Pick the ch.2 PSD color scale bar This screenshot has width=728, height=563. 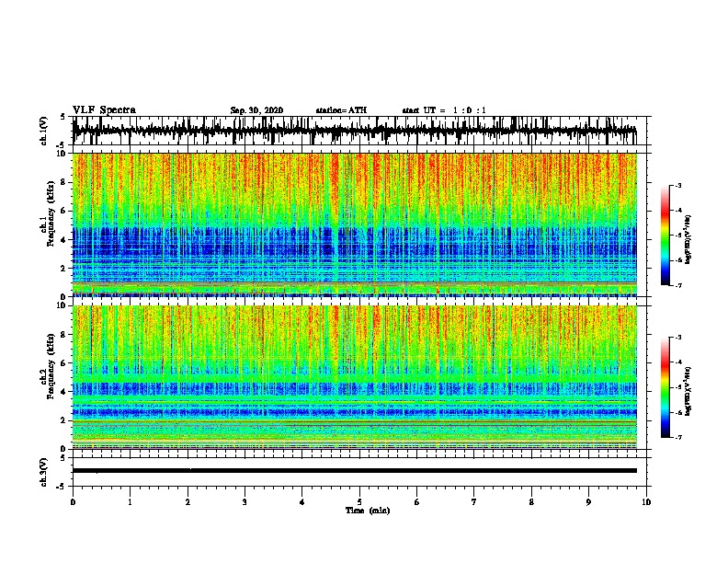click(665, 387)
